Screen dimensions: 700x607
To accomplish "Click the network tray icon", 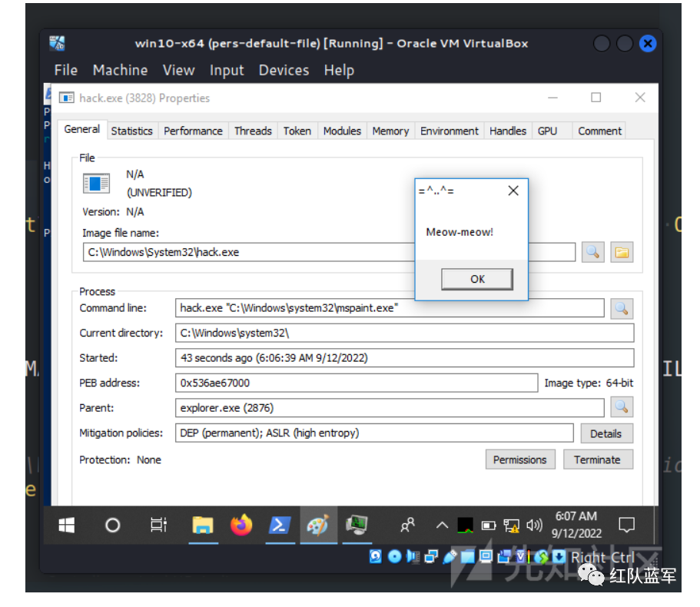I will click(x=512, y=526).
